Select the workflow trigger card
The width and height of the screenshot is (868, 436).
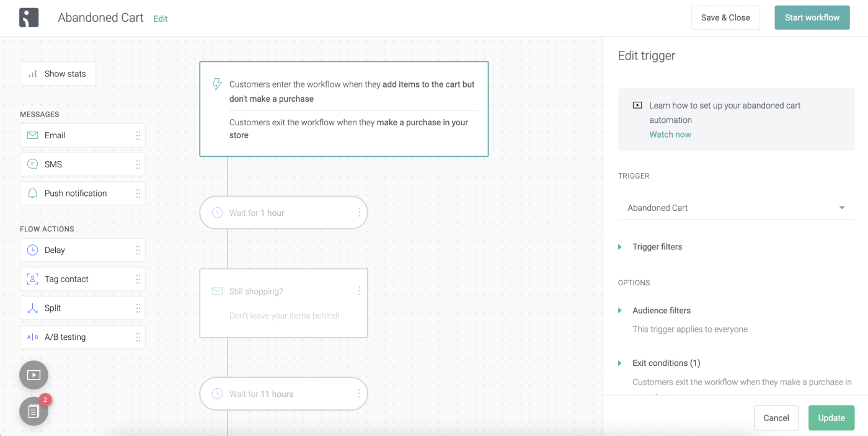point(344,109)
